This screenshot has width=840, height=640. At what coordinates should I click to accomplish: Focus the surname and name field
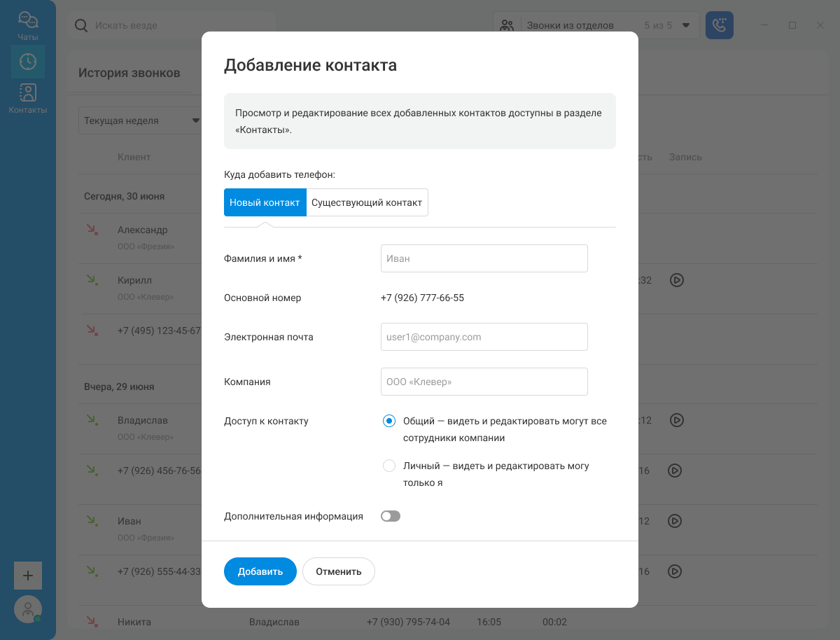coord(484,258)
